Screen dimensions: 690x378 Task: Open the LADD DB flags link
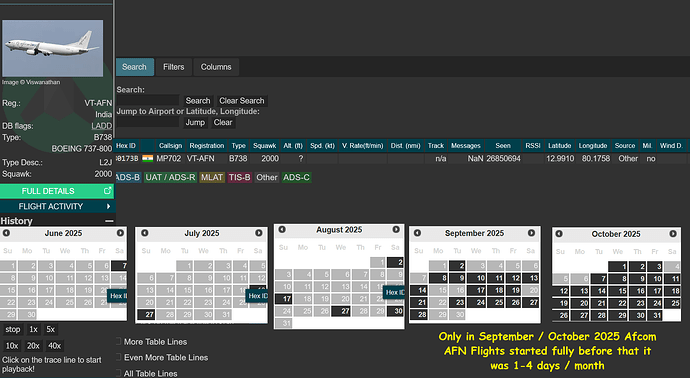pyautogui.click(x=102, y=126)
